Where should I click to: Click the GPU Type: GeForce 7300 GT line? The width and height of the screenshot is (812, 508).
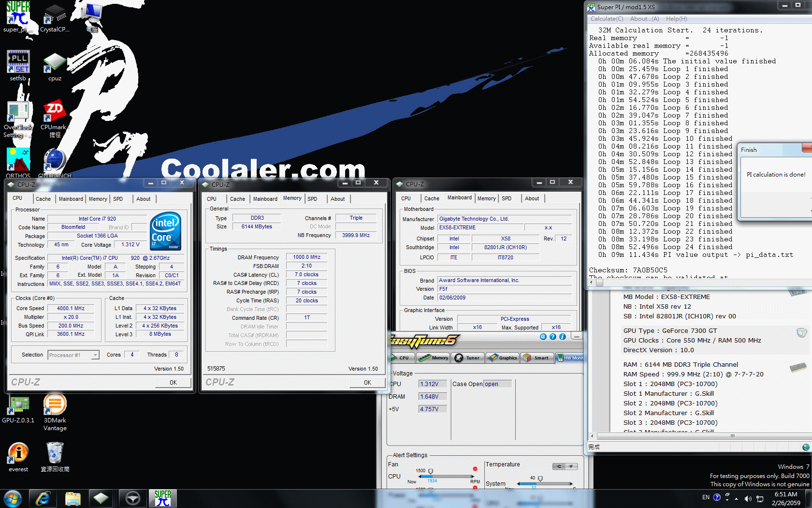(670, 331)
